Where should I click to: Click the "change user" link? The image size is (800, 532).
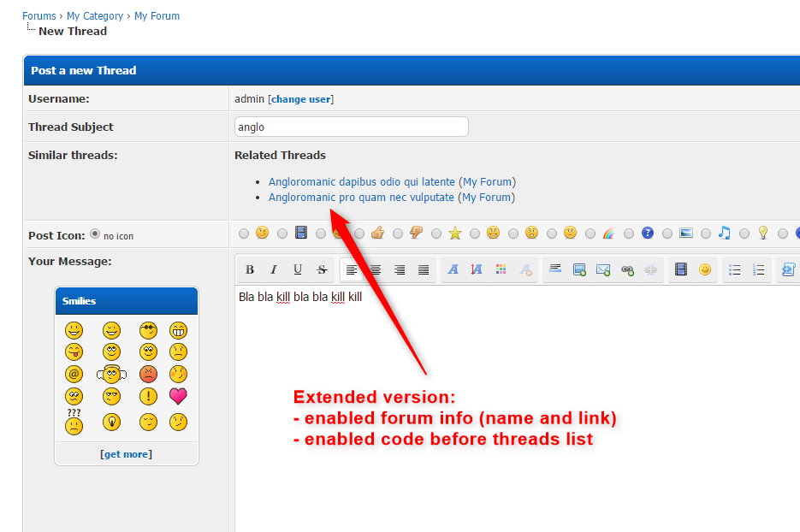[301, 99]
